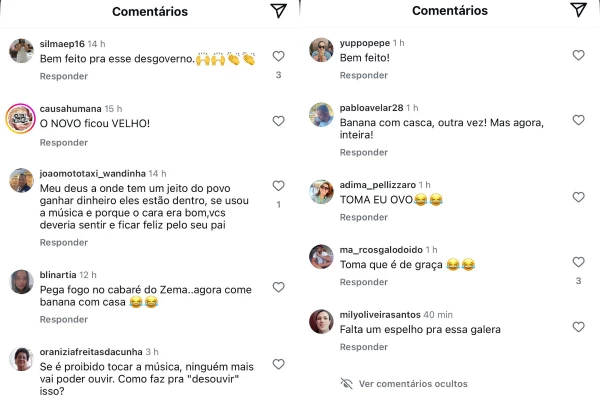Open username link joaomototaxi_wandinha
The width and height of the screenshot is (600, 400).
[93, 173]
